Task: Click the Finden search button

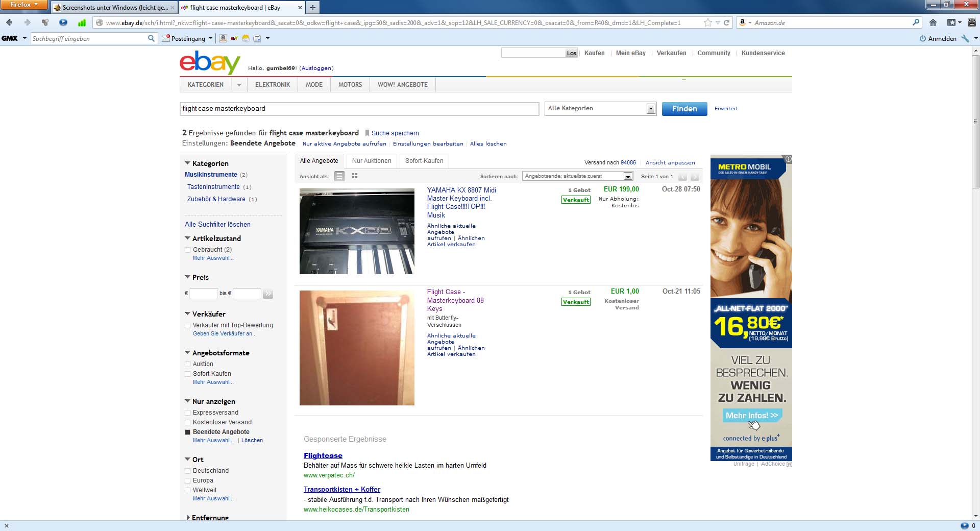Action: [684, 109]
